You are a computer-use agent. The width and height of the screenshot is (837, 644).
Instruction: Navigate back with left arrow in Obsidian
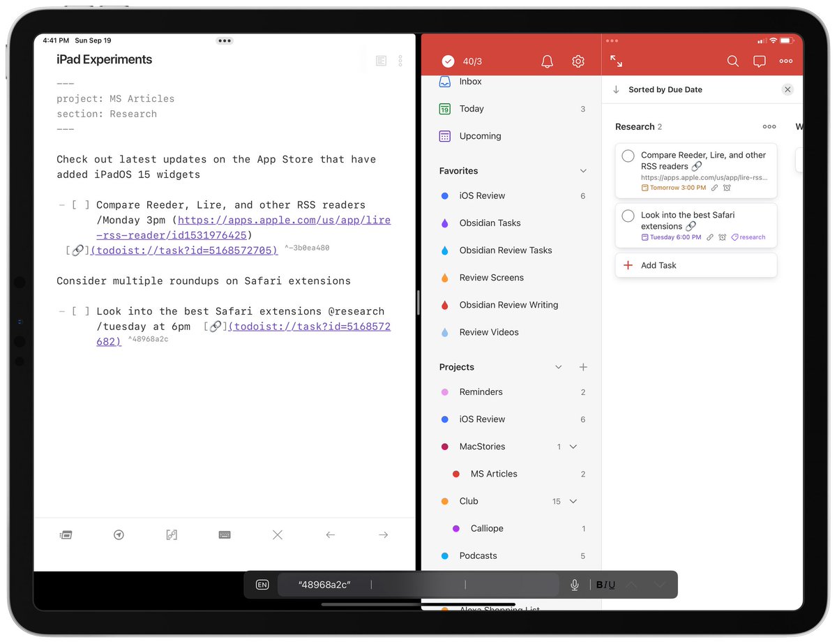[x=331, y=534]
